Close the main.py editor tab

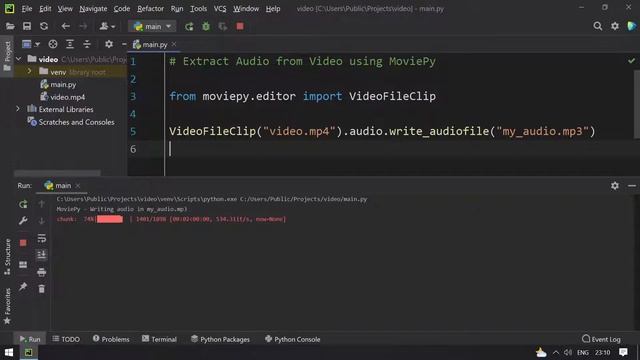coord(174,44)
